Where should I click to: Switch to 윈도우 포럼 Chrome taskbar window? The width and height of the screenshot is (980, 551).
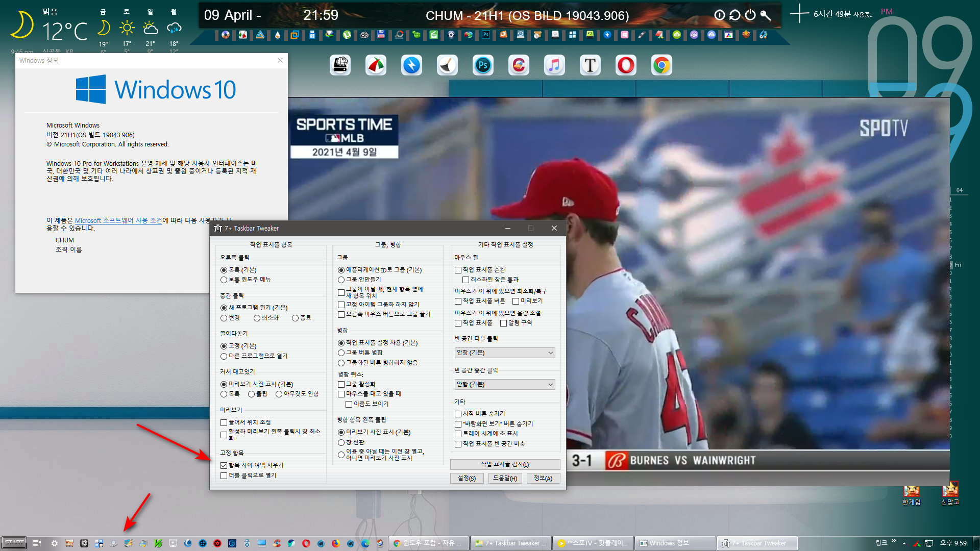(x=429, y=543)
